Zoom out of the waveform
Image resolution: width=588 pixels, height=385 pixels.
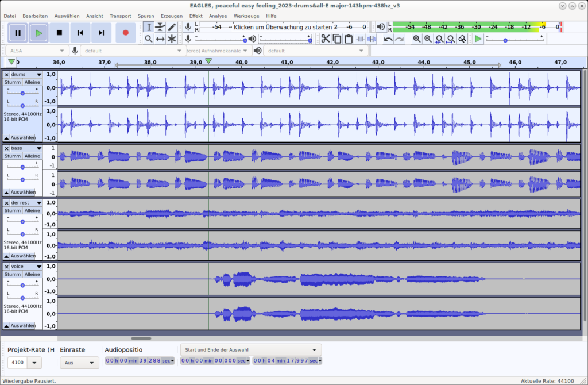[x=428, y=38]
